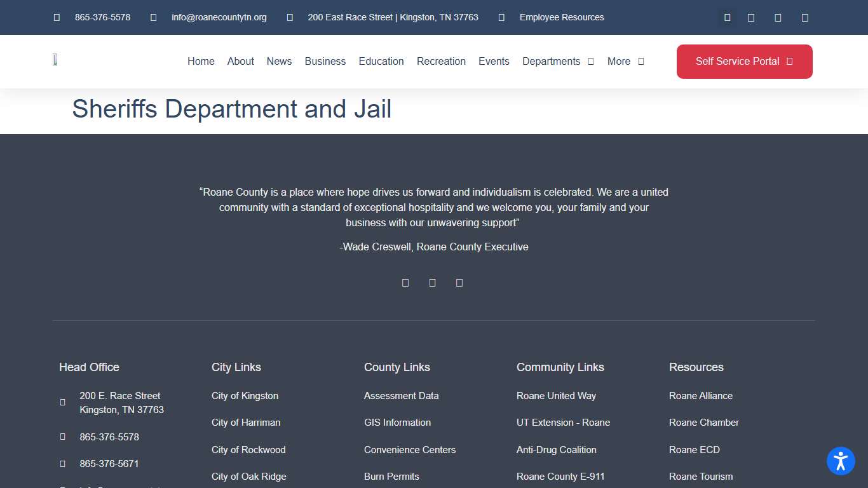Screen dimensions: 868x488
Task: Click the location icon next to Head Office address
Action: pyautogui.click(x=62, y=402)
